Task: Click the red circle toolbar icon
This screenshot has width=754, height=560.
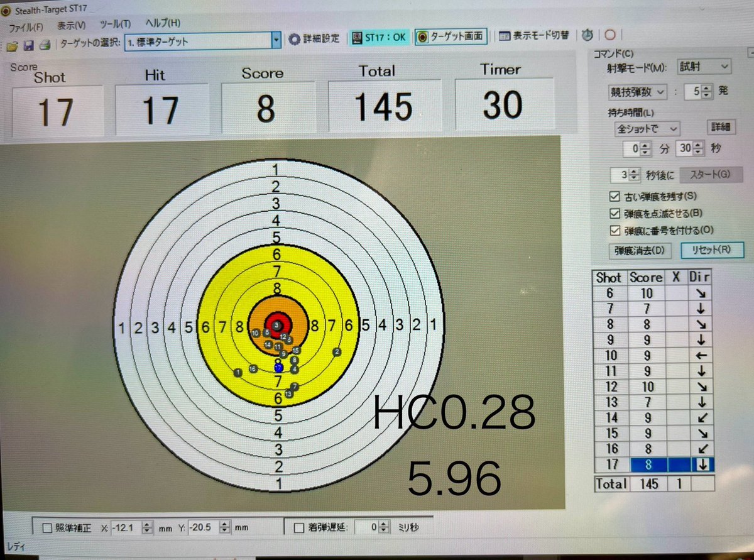Action: click(609, 35)
